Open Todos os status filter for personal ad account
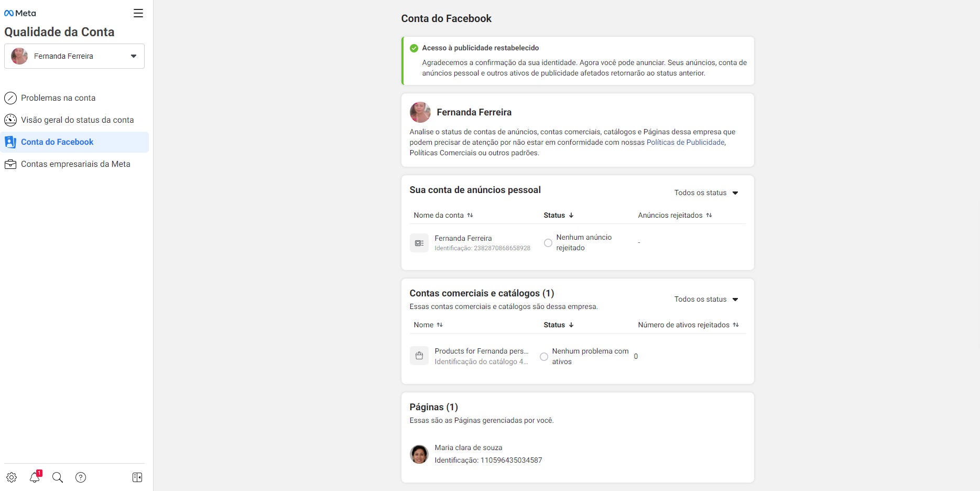The height and width of the screenshot is (491, 980). click(x=706, y=193)
